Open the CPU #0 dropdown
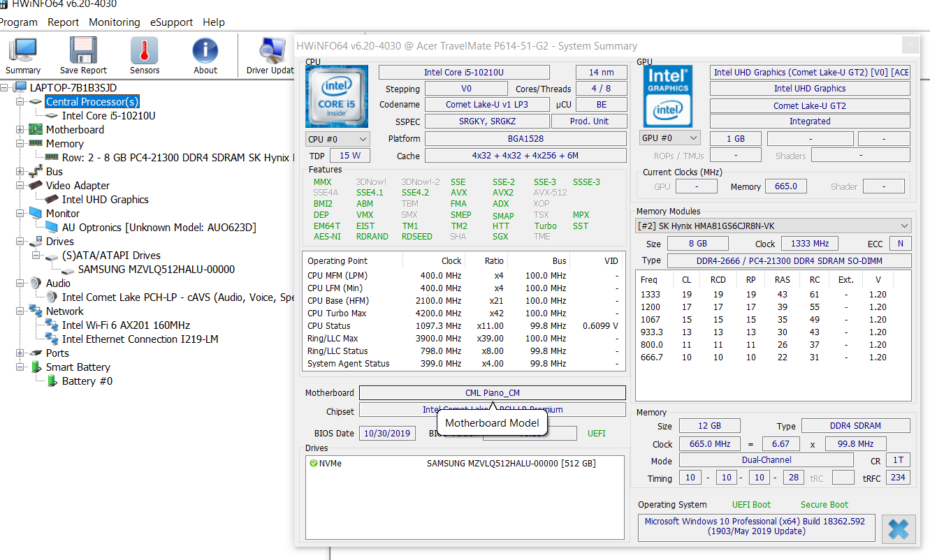Image resolution: width=930 pixels, height=560 pixels. [x=337, y=138]
